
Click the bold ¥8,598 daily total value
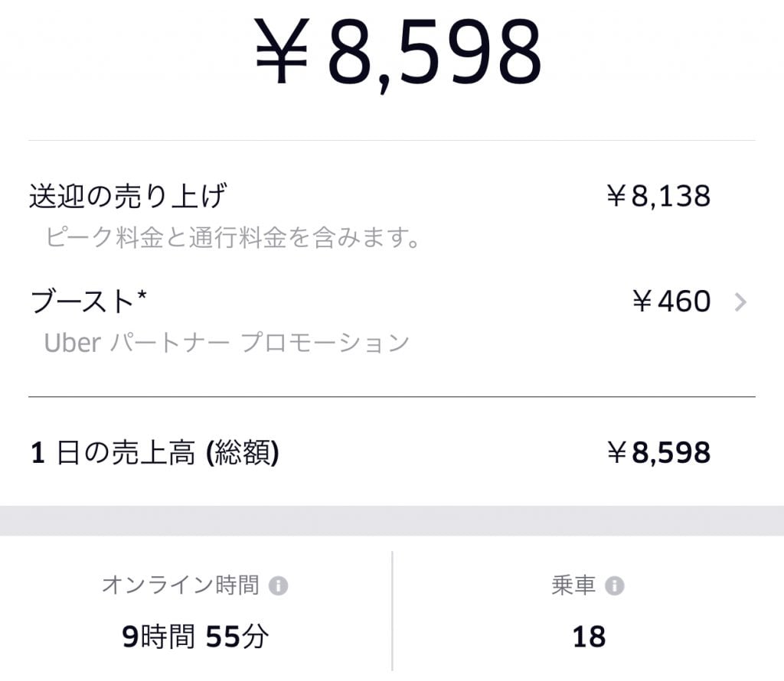point(658,454)
